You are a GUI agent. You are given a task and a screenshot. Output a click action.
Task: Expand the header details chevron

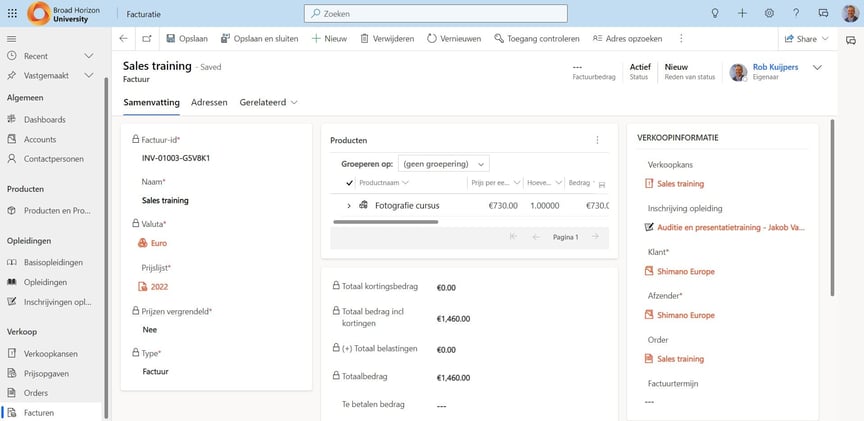[817, 68]
